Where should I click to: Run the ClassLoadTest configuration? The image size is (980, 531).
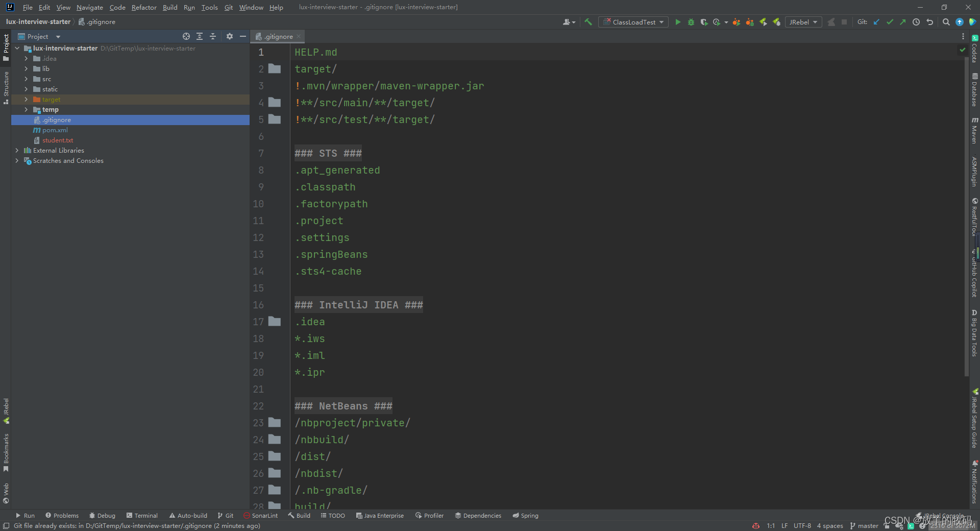[678, 22]
